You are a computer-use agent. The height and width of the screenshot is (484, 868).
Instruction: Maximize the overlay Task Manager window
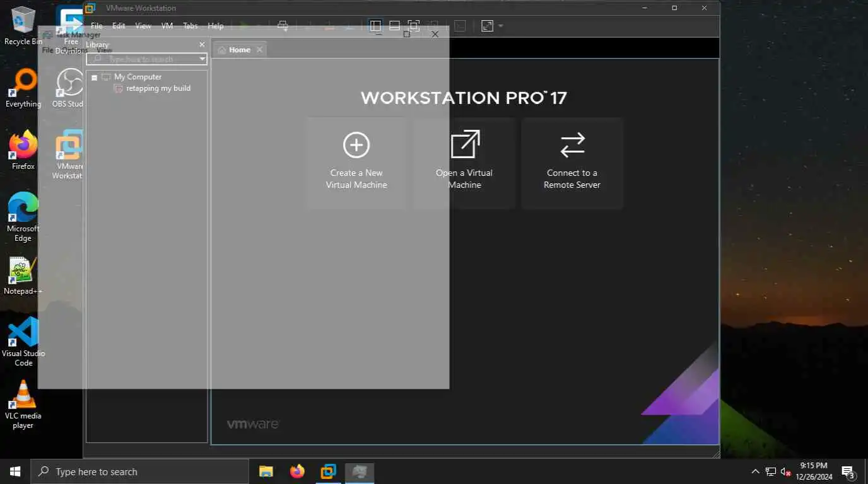pos(406,34)
